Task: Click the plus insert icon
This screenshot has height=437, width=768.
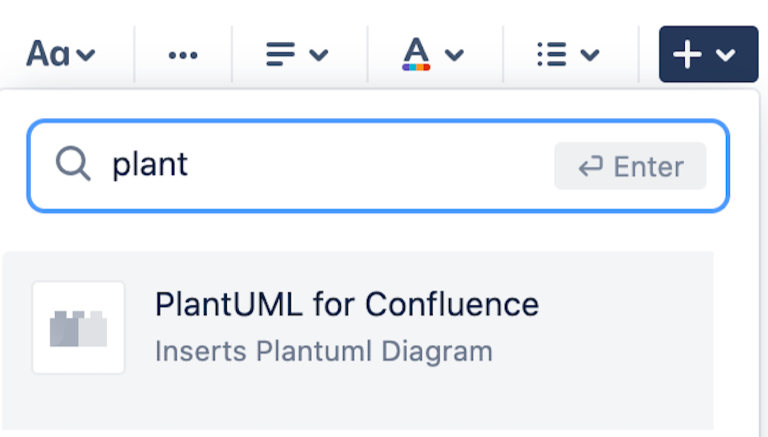Action: pyautogui.click(x=687, y=54)
